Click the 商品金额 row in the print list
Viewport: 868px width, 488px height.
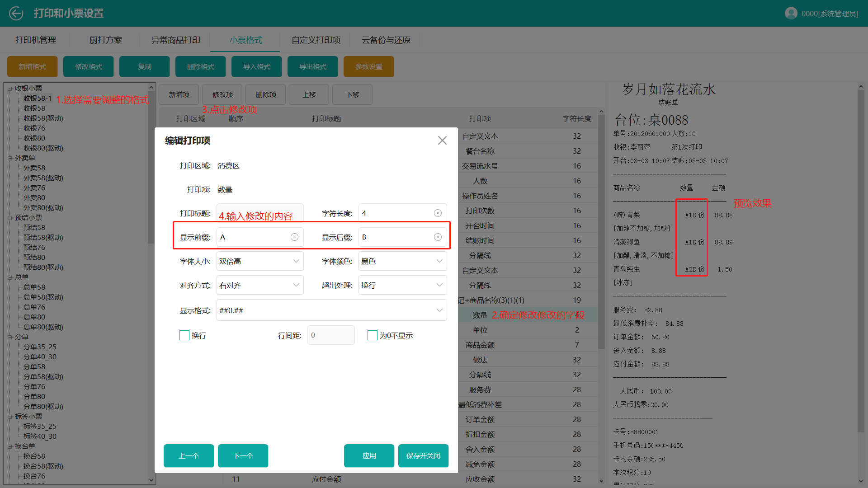click(x=528, y=345)
